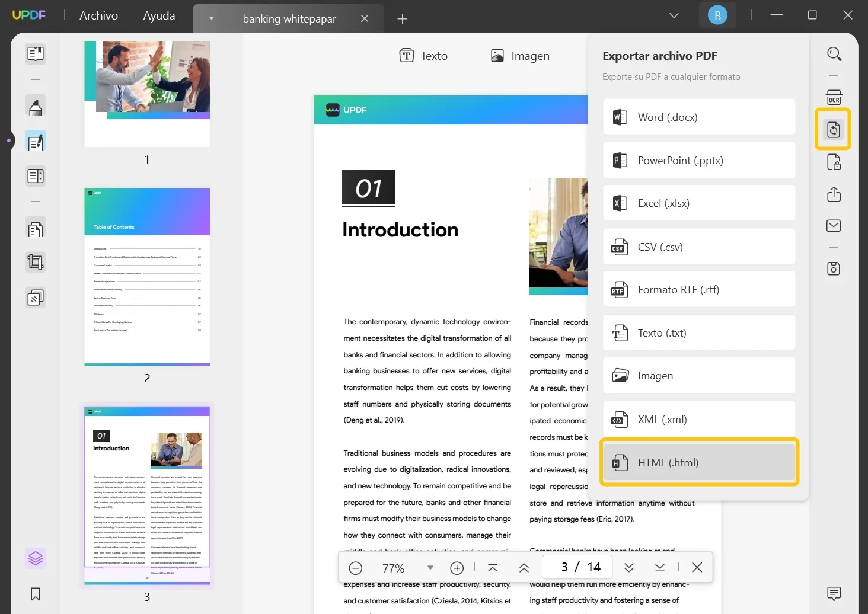Export to HTML (.html)
The height and width of the screenshot is (614, 868).
[x=699, y=462]
